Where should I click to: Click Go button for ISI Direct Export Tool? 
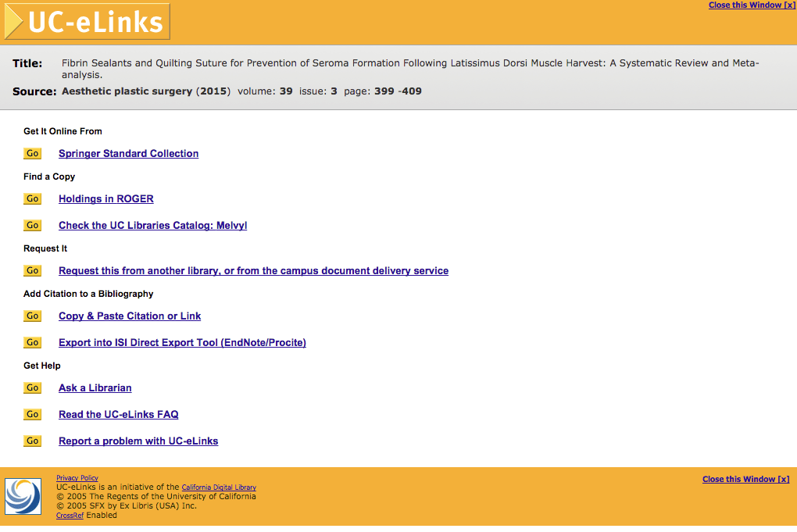[x=33, y=342]
